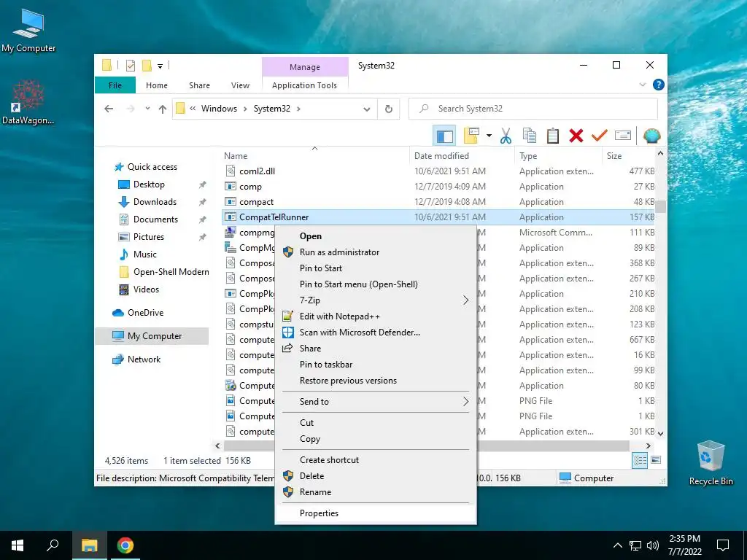The image size is (747, 560).
Task: Select Desktop in navigation pane
Action: click(149, 184)
